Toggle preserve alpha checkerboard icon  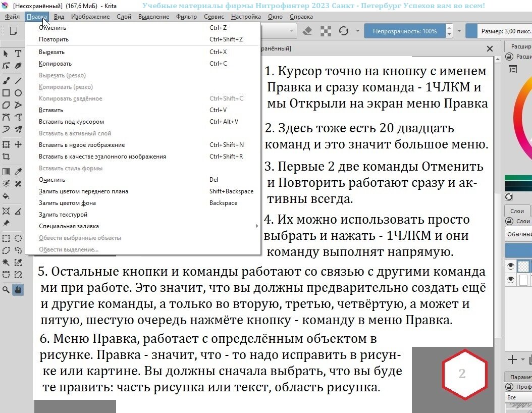pos(327,31)
